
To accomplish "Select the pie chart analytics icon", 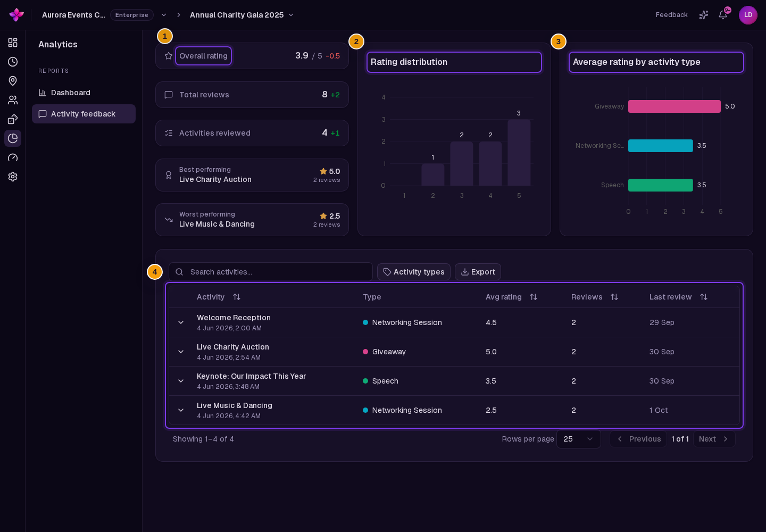I will [13, 138].
